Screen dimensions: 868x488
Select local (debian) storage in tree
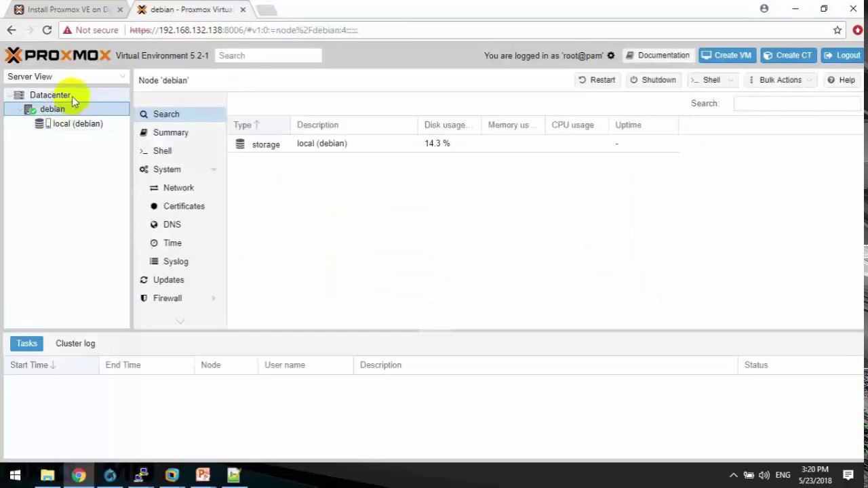coord(78,123)
